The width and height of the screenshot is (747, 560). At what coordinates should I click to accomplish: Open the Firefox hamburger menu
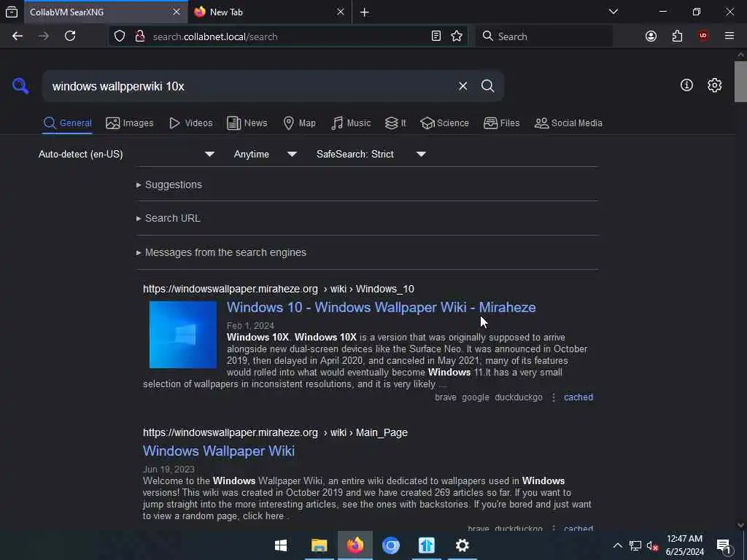[x=729, y=36]
